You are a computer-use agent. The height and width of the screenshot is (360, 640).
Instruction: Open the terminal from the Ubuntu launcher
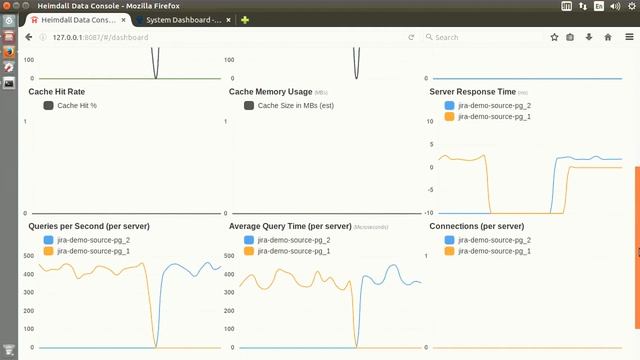click(9, 83)
